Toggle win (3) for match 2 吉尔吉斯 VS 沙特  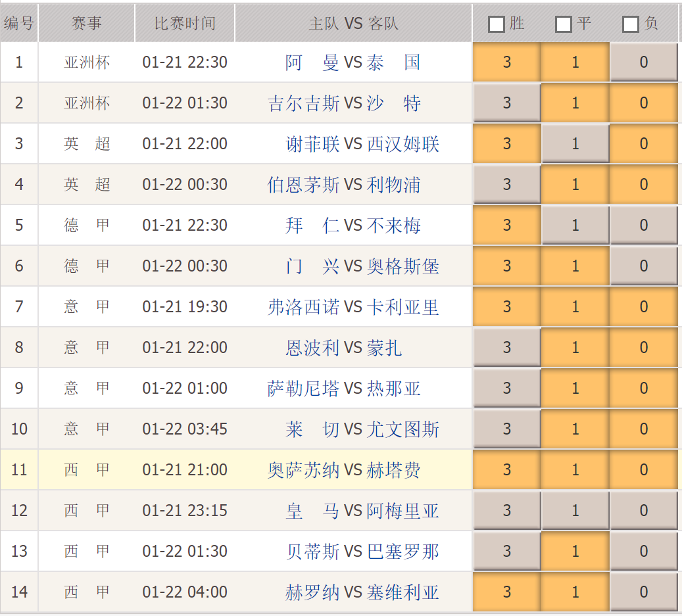point(507,103)
